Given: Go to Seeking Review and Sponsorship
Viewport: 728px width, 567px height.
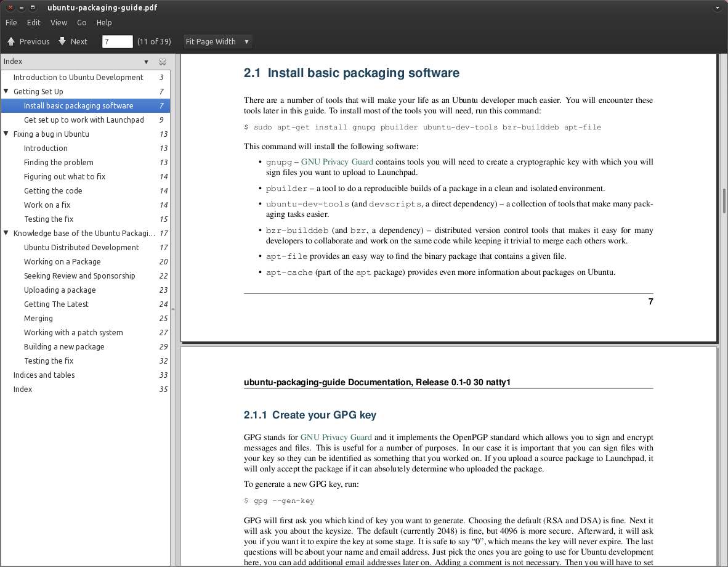Looking at the screenshot, I should tap(86, 275).
